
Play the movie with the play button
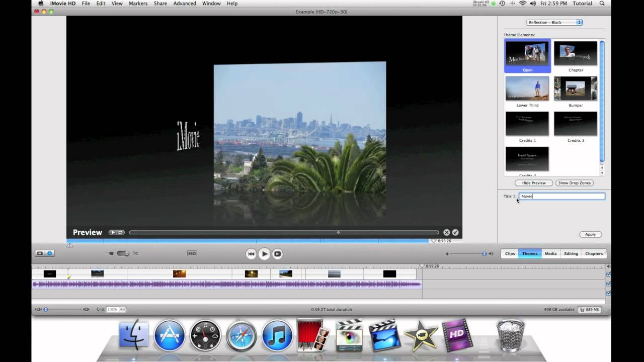coord(264,254)
